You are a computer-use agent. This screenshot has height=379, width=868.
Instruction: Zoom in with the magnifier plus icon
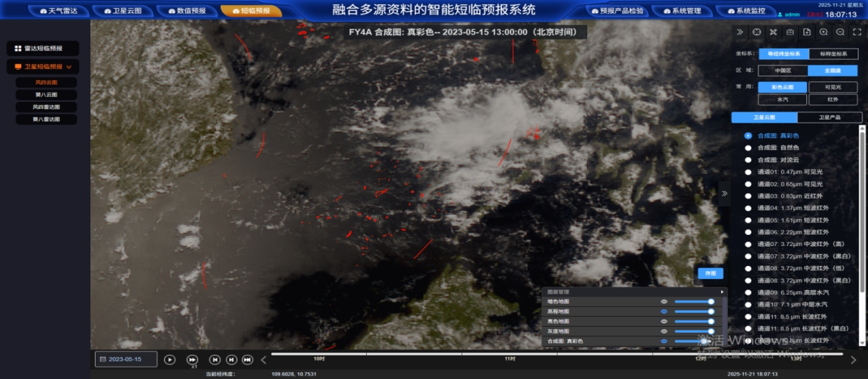[823, 32]
